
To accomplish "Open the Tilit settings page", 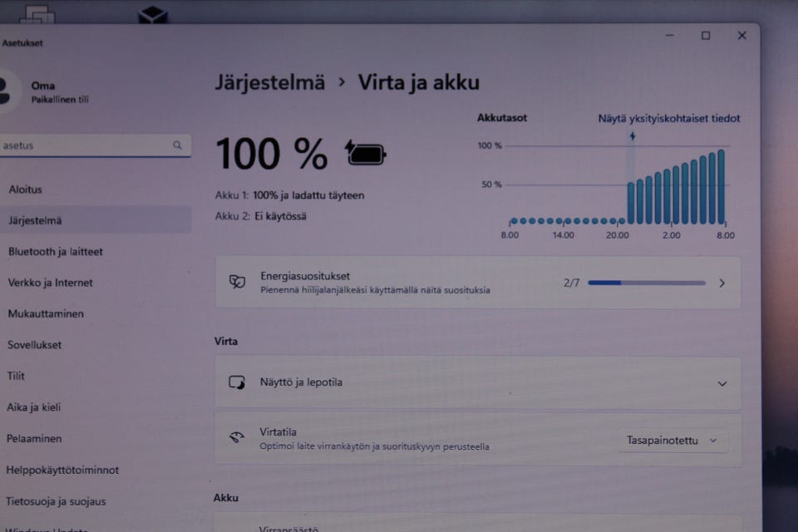I will 16,376.
